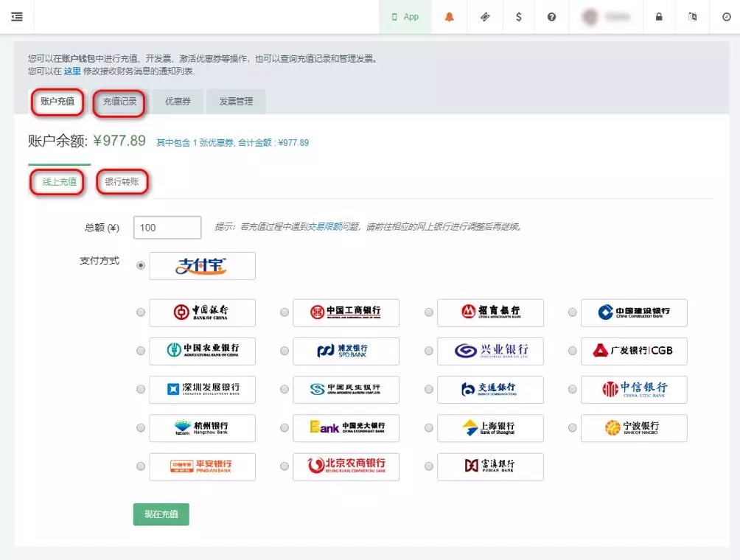Follow the 交易限额 link in hint

click(x=325, y=227)
